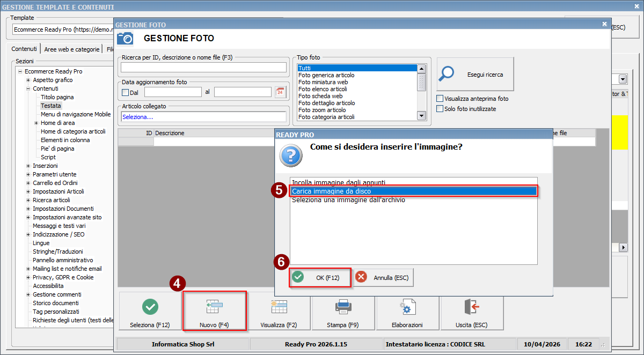The width and height of the screenshot is (644, 355).
Task: Select Carica immagine da disco option
Action: (x=413, y=191)
